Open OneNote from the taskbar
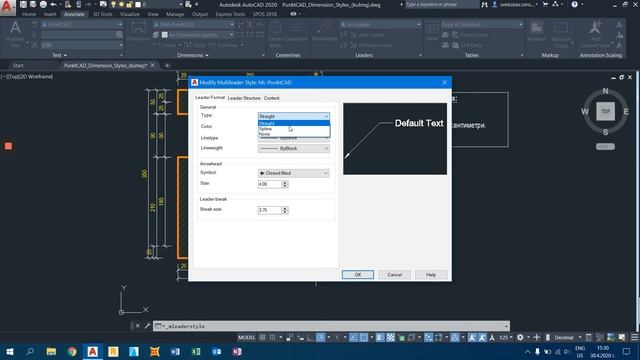Image resolution: width=640 pixels, height=360 pixels. (x=237, y=351)
